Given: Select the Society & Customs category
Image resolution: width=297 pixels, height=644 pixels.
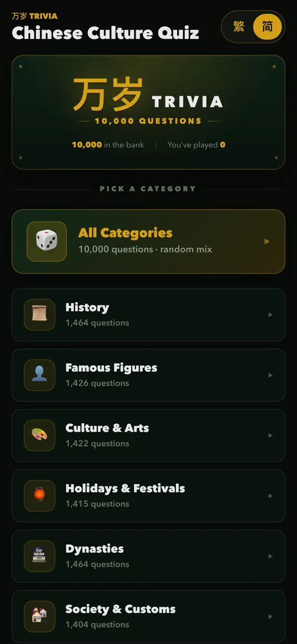Looking at the screenshot, I should [148, 616].
